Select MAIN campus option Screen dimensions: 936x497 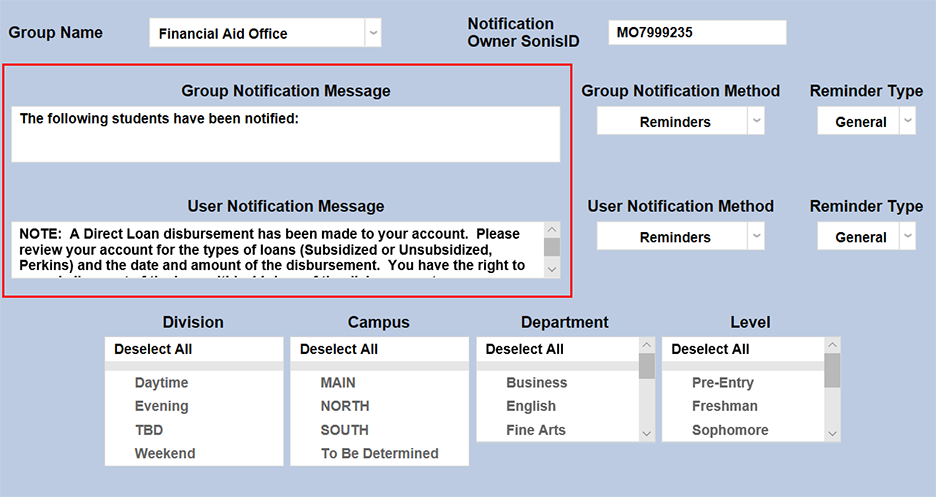[338, 382]
